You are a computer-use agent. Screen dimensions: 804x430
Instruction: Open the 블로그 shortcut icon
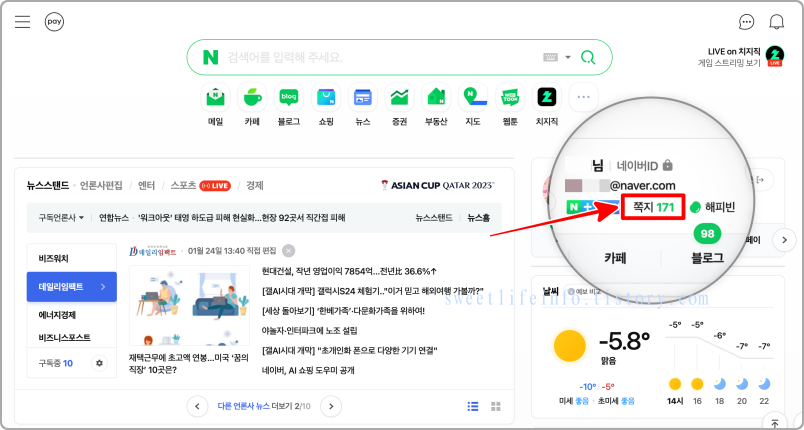(x=289, y=97)
